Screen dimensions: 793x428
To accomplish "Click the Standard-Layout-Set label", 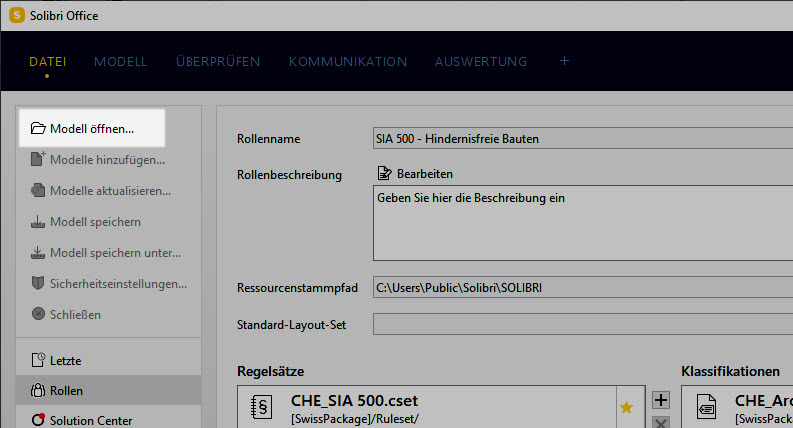I will (x=291, y=325).
